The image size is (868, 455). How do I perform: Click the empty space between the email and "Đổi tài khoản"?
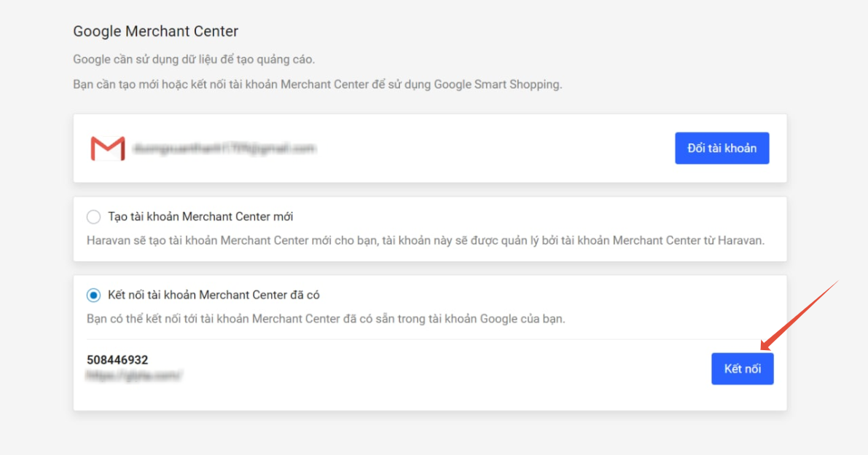[496, 149]
